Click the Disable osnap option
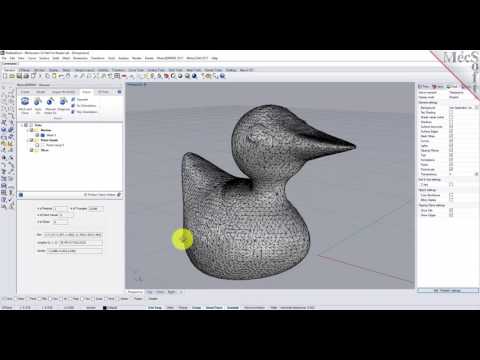This screenshot has width=480, height=360. tap(153, 298)
